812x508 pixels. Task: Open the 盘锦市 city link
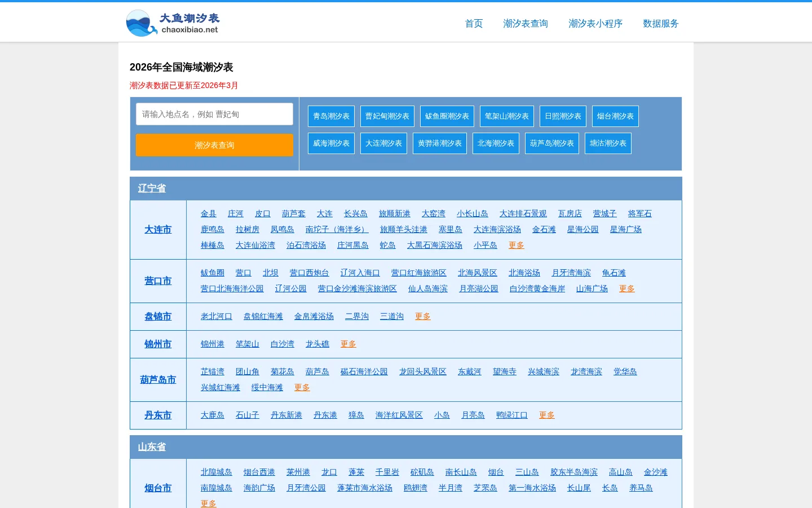point(158,317)
